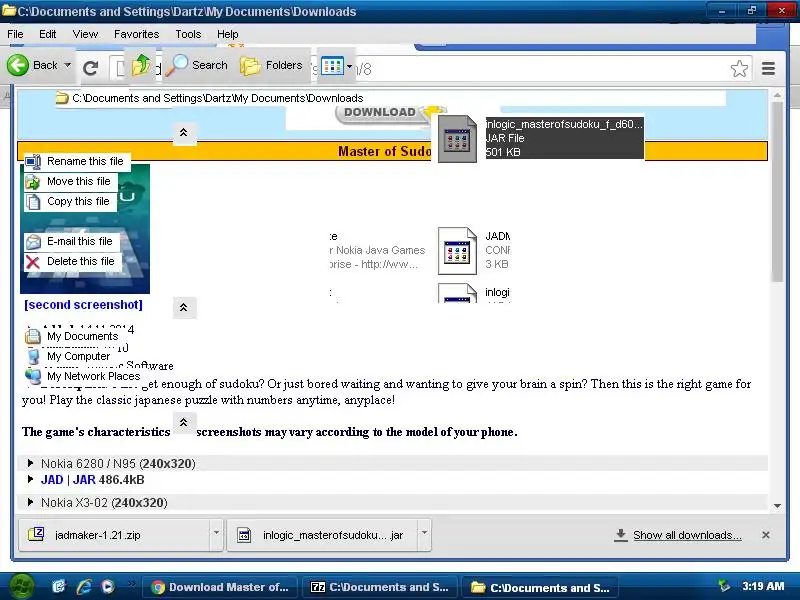Expand the Nokia 6280 / N95 row
This screenshot has height=600, width=800.
(x=30, y=463)
